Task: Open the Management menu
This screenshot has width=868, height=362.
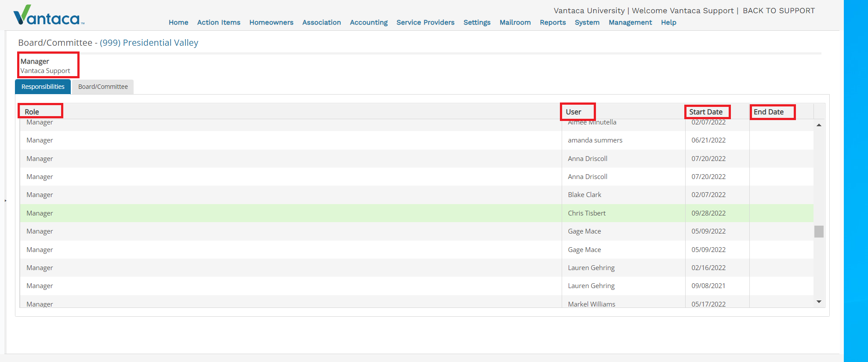Action: [630, 22]
